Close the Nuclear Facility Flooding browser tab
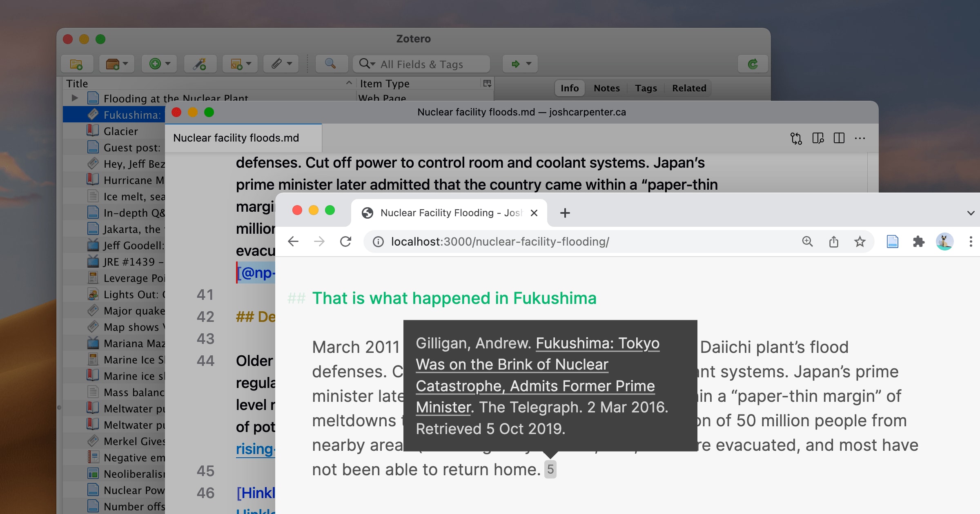Screen dimensions: 980x514 534,213
